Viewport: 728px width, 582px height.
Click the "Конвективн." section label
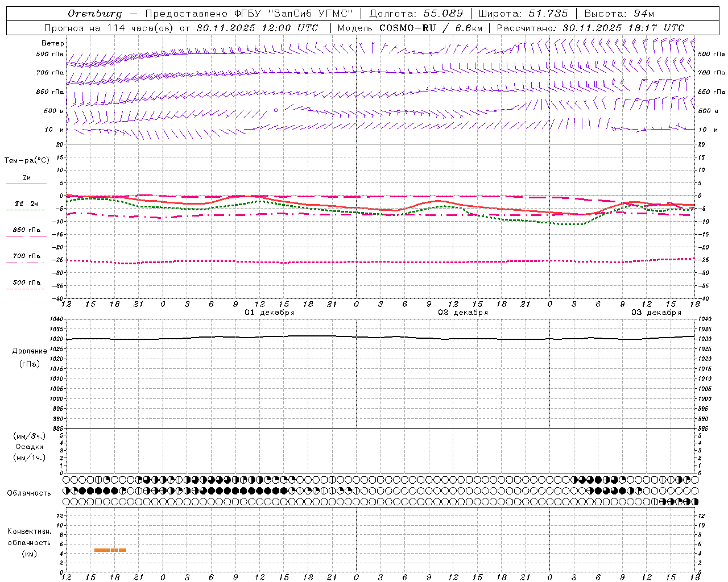pyautogui.click(x=29, y=531)
